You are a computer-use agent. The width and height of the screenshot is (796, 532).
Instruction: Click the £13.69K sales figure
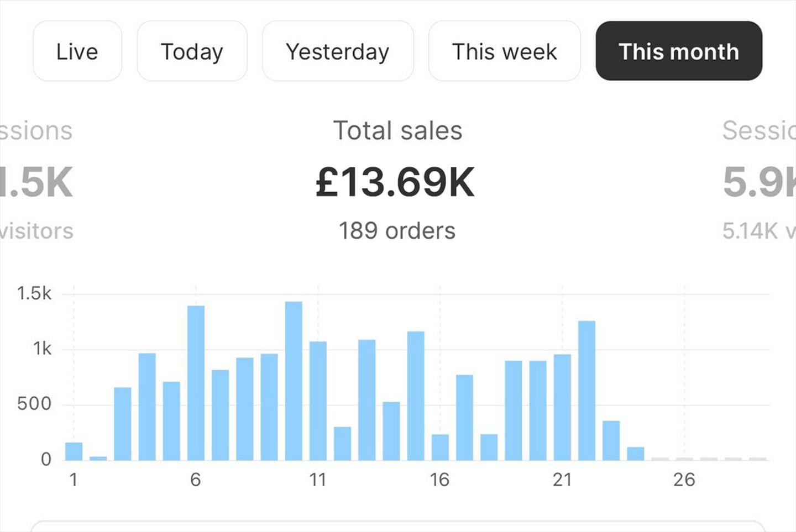[395, 182]
